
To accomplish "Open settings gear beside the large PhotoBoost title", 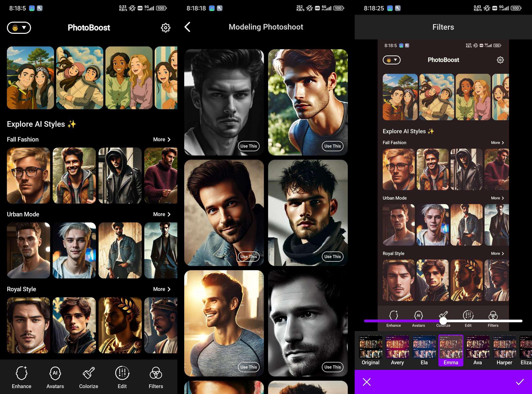I will tap(166, 28).
